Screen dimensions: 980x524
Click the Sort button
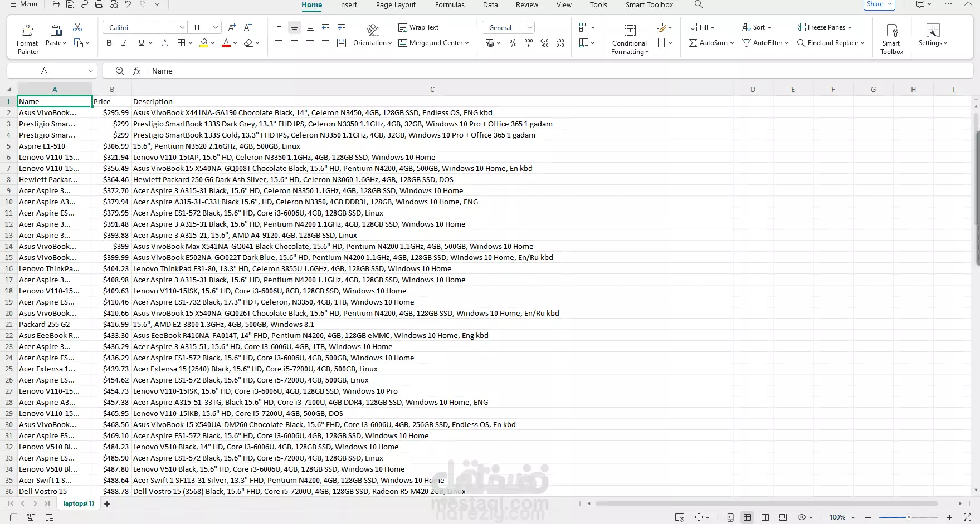pyautogui.click(x=756, y=27)
